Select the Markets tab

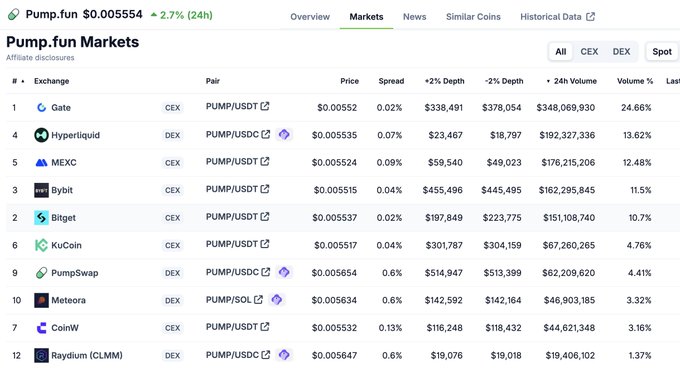pos(366,16)
